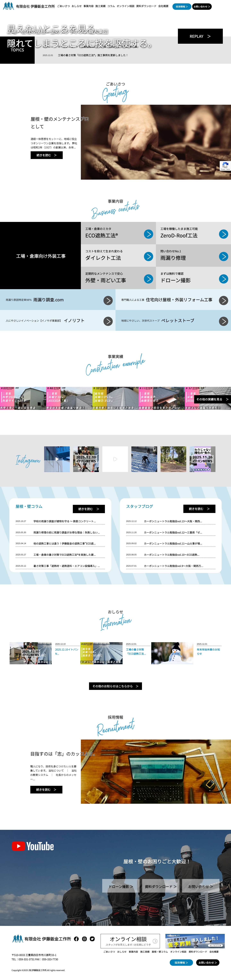The width and height of the screenshot is (231, 980).
Task: Open おしらせ in the header navigation
Action: tap(77, 6)
